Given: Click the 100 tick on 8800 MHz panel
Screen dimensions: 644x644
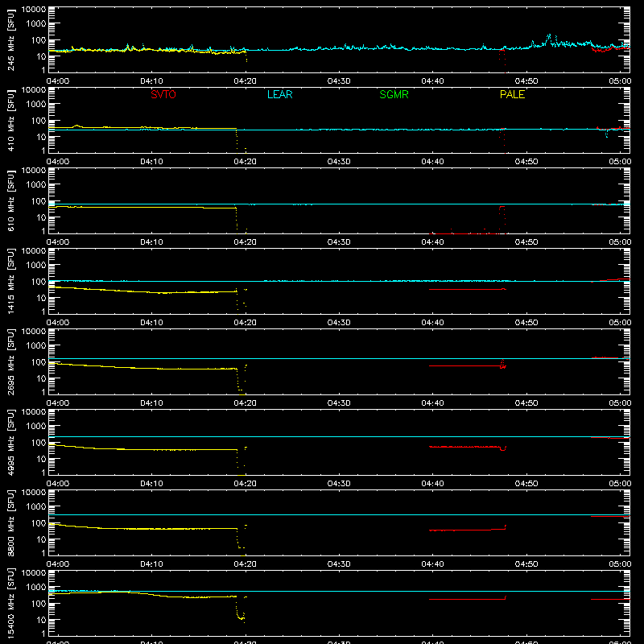Looking at the screenshot, I should coord(39,523).
